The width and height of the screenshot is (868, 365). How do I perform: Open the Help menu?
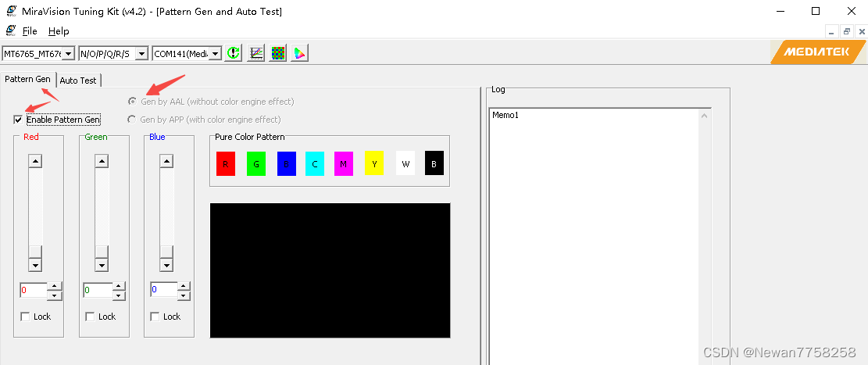click(59, 31)
